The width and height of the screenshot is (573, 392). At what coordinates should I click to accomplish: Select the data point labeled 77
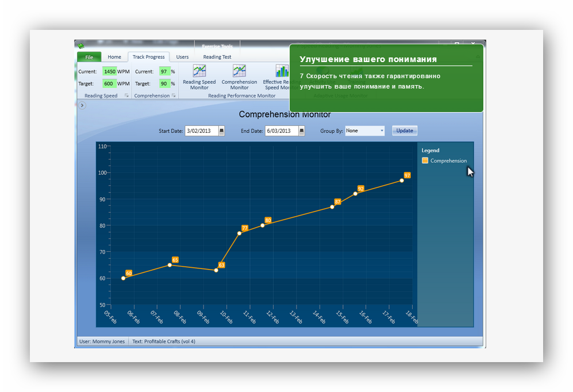point(239,233)
